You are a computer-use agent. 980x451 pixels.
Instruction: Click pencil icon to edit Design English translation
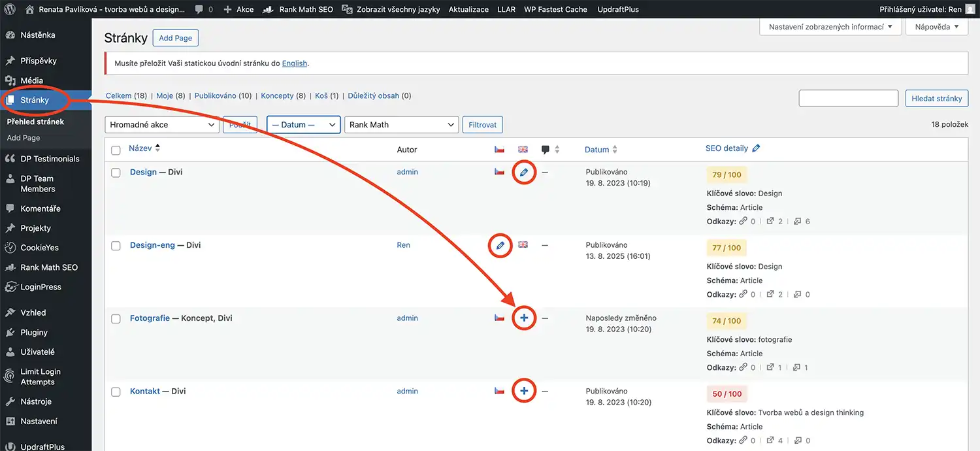(x=523, y=173)
